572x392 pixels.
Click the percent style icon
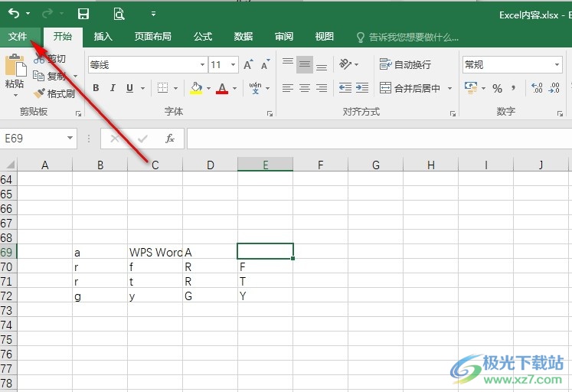[497, 89]
